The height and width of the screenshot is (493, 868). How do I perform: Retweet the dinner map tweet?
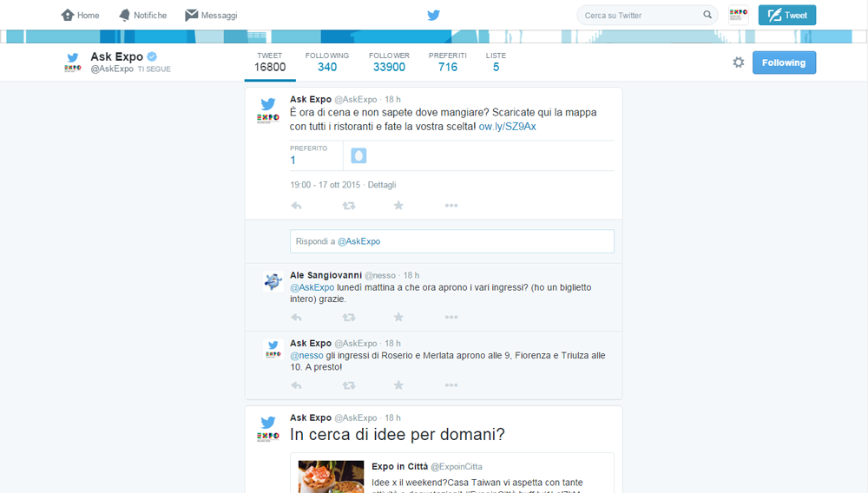(349, 206)
